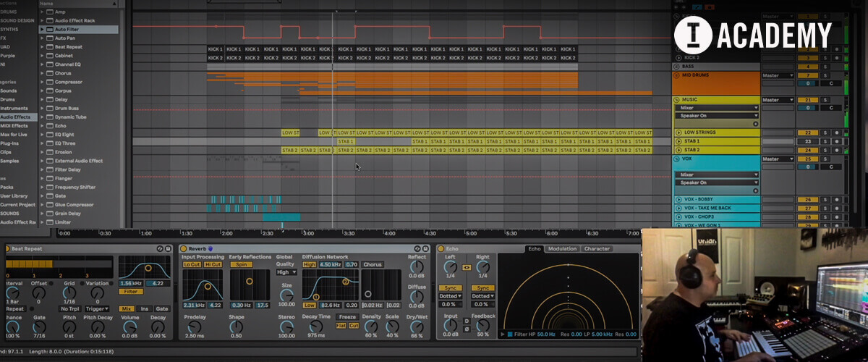Click Reverb Predelay knob

click(x=194, y=326)
